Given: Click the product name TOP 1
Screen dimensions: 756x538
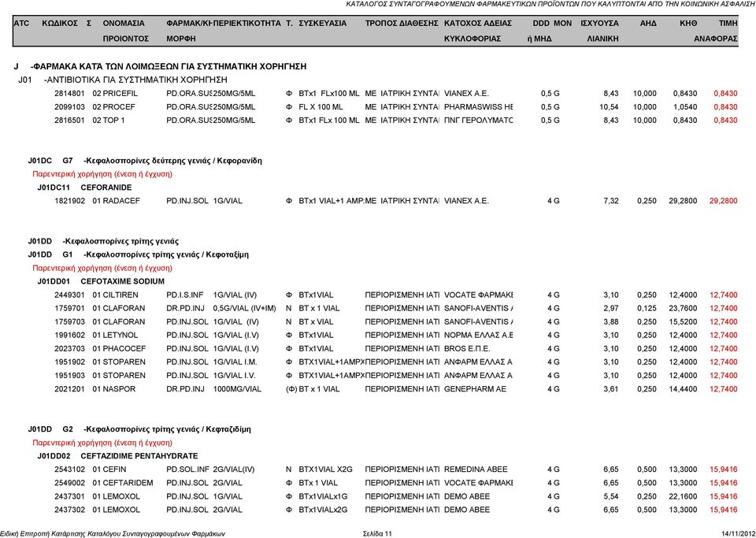Looking at the screenshot, I should [113, 121].
